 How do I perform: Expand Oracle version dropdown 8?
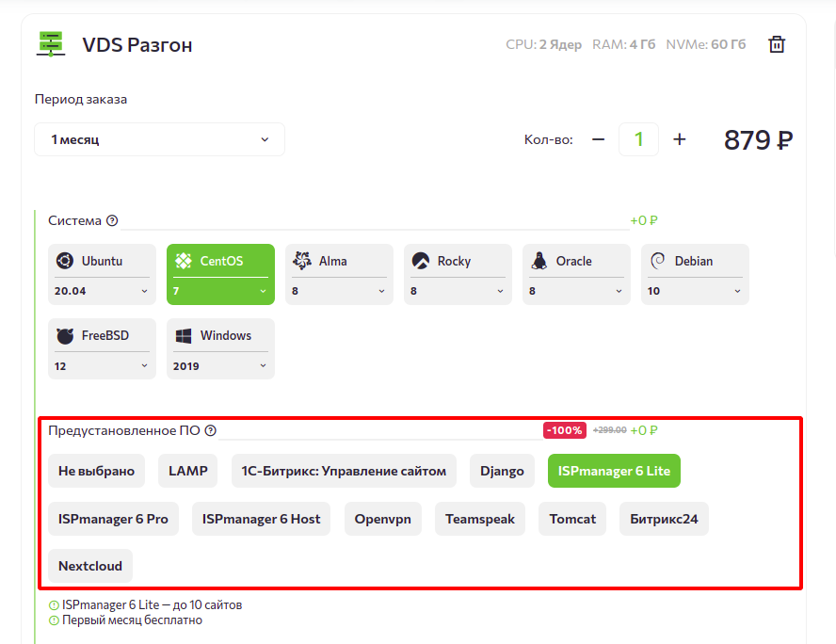click(576, 291)
